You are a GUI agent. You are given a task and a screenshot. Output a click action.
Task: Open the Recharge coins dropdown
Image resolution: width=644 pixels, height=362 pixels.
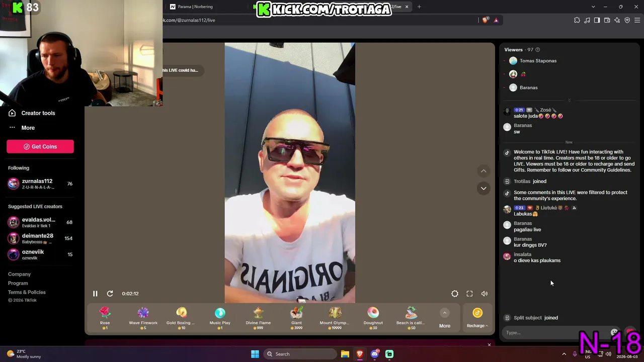477,319
